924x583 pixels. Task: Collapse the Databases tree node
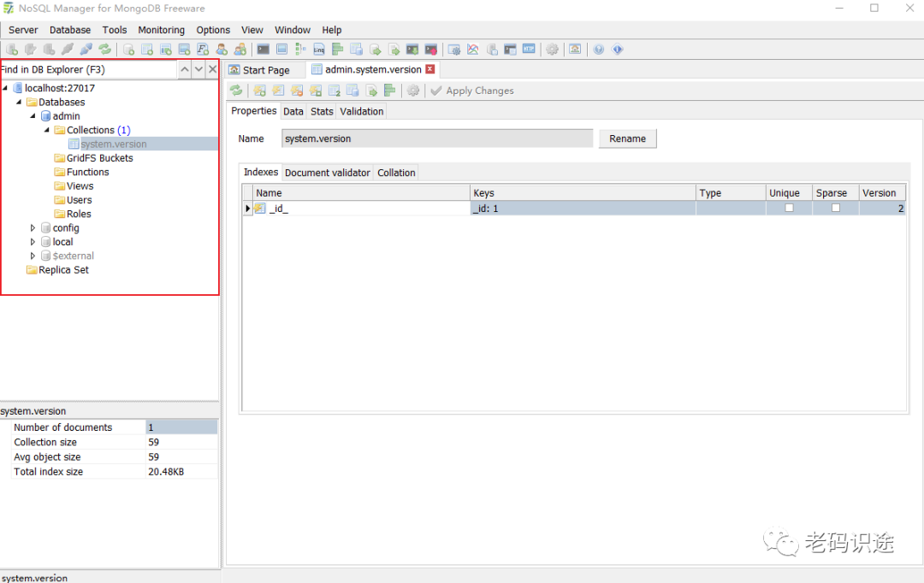point(19,102)
